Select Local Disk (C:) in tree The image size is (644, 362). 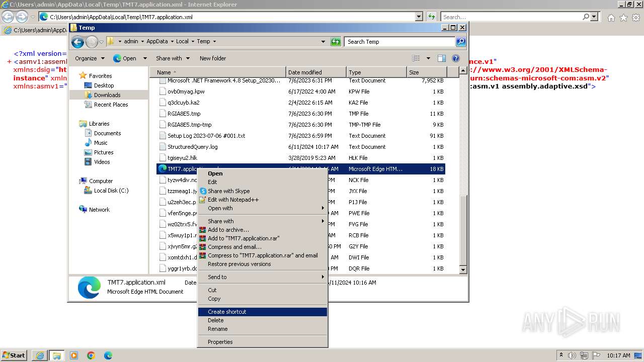tap(111, 191)
